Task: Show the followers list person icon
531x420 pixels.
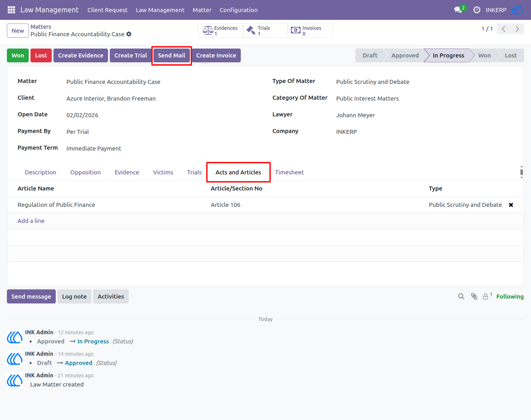Action: click(487, 296)
